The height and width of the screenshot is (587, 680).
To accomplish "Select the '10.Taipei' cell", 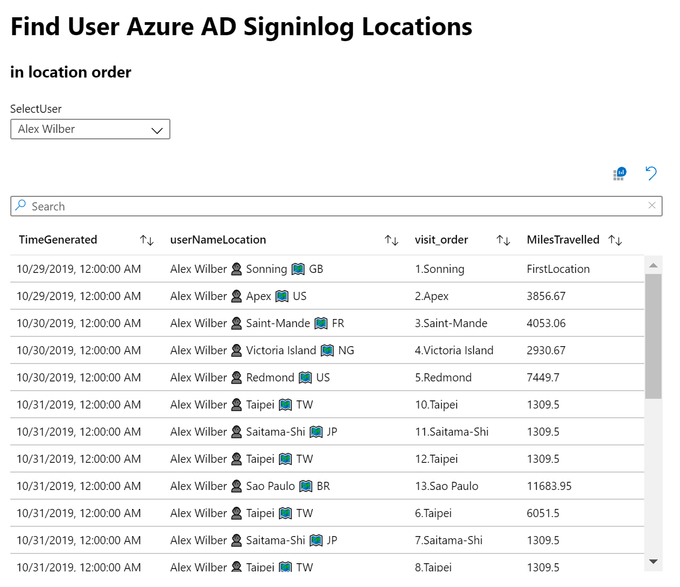I will click(436, 404).
